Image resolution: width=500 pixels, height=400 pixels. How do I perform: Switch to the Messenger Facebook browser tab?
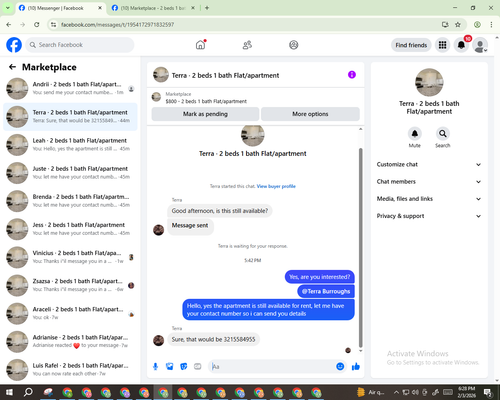(x=60, y=8)
